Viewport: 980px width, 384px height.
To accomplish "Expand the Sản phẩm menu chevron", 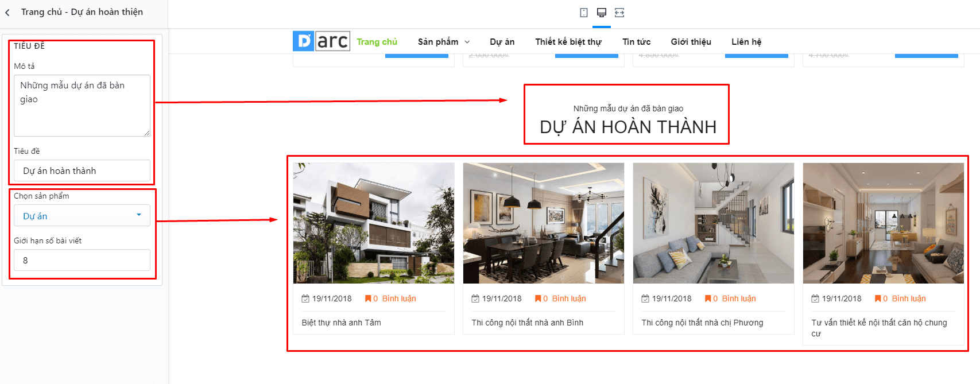I will click(467, 42).
